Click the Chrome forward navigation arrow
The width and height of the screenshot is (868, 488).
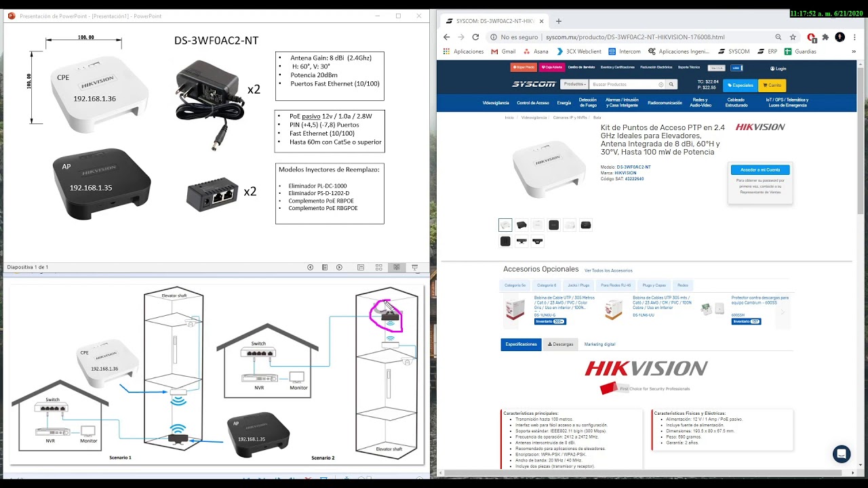coord(461,37)
